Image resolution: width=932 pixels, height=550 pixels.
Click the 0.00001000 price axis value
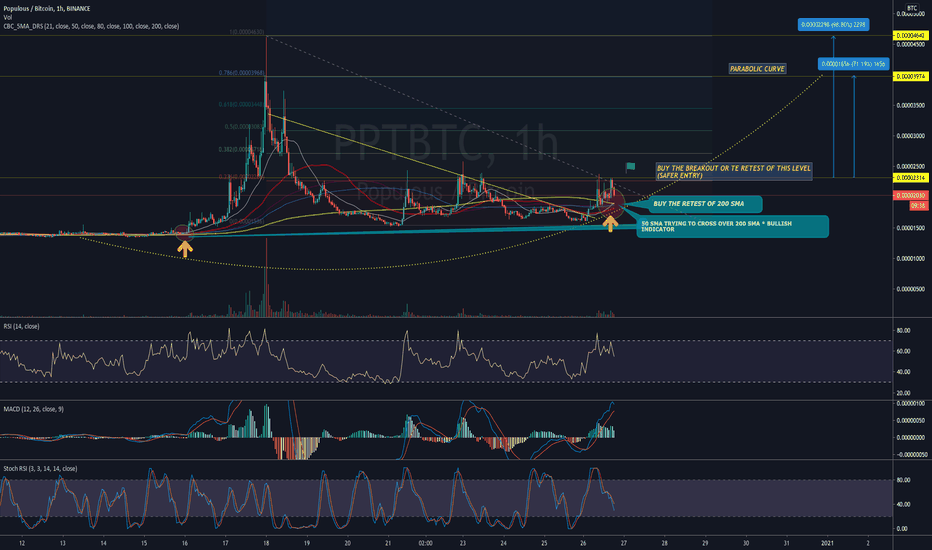pyautogui.click(x=911, y=259)
